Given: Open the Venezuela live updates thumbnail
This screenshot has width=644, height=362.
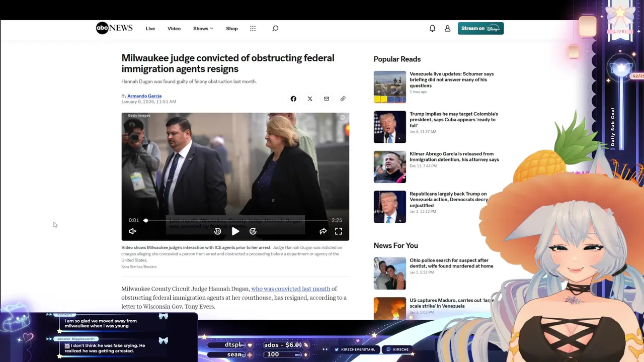Looking at the screenshot, I should pyautogui.click(x=389, y=87).
